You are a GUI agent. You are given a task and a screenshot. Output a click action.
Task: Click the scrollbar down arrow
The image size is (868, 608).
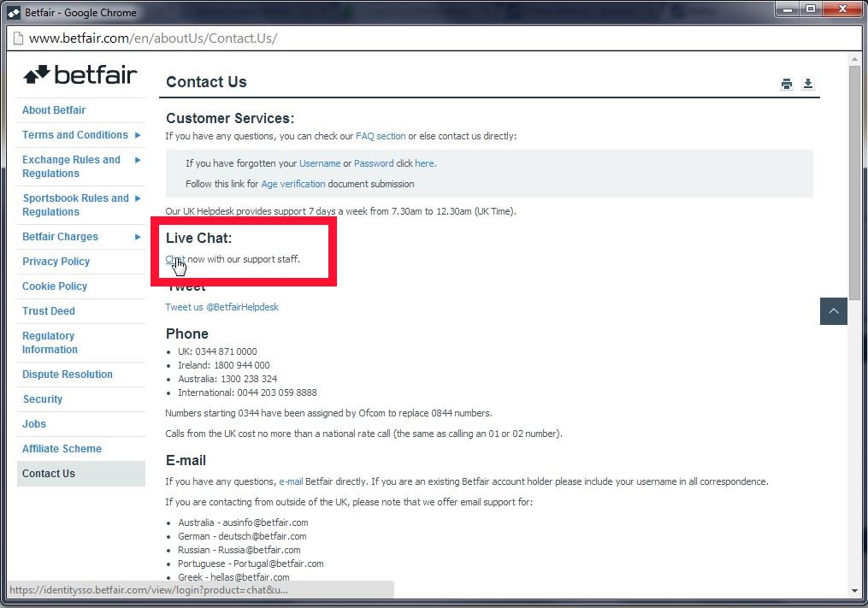pos(854,591)
